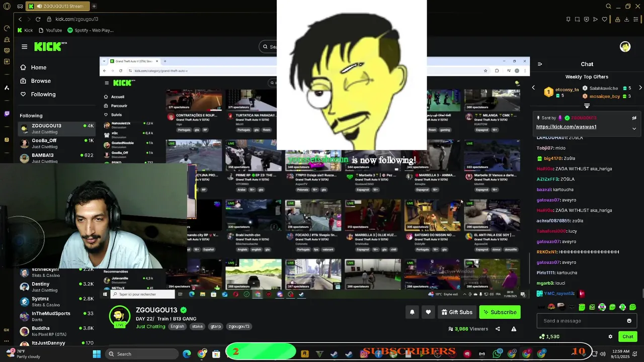Open a new browser tab

94,7
